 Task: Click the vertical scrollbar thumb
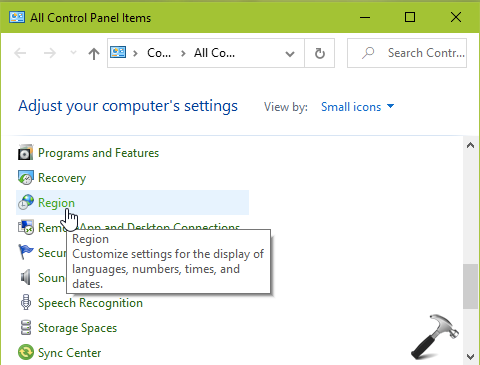coord(470,286)
